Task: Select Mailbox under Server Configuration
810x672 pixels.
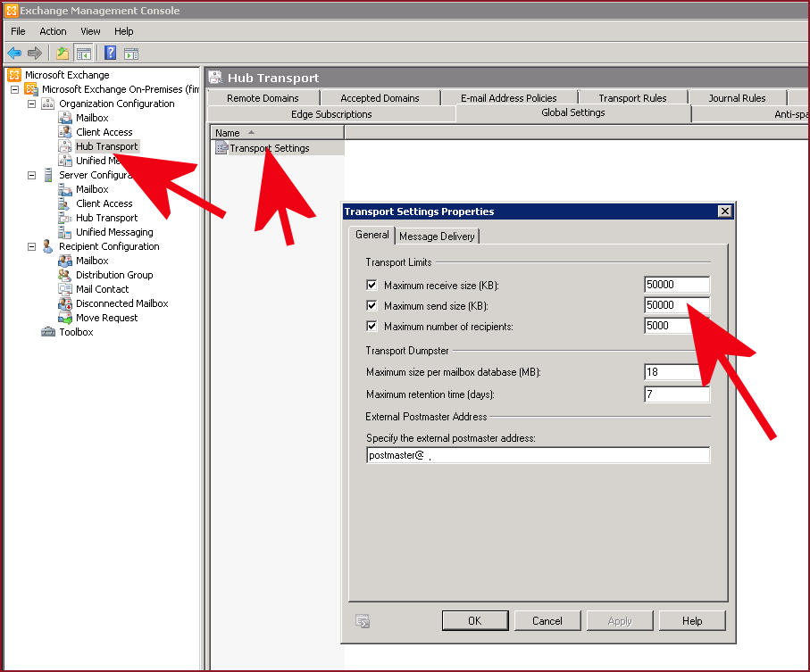Action: (93, 189)
